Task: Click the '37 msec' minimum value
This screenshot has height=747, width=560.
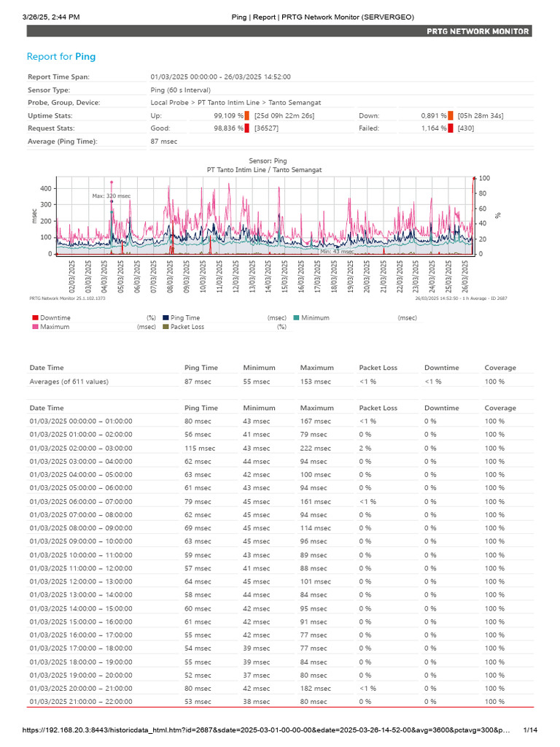Action: [256, 676]
